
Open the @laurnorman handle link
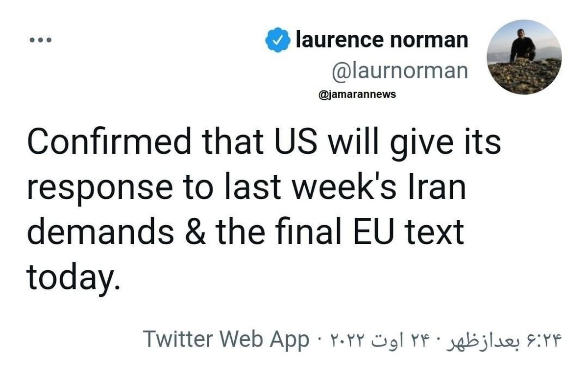tap(400, 70)
